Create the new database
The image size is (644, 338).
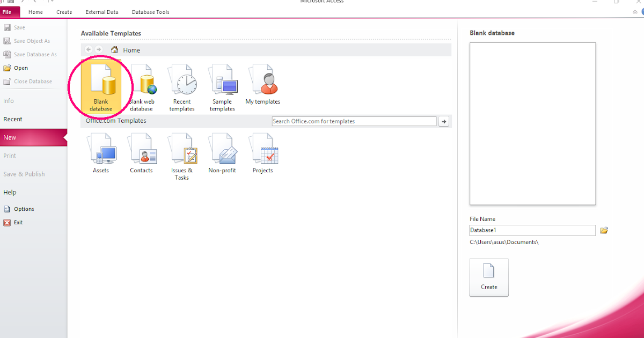click(x=488, y=277)
